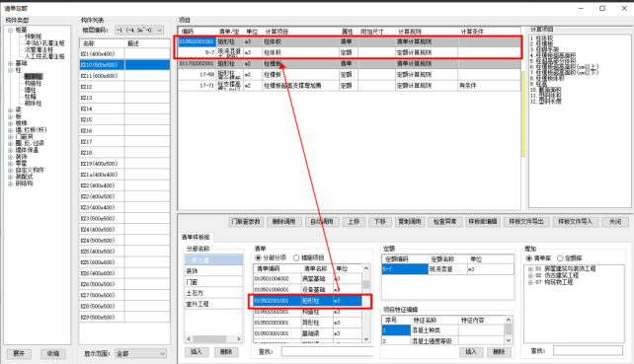Select the 分部分项 radio button
The width and height of the screenshot is (634, 364).
pos(258,257)
